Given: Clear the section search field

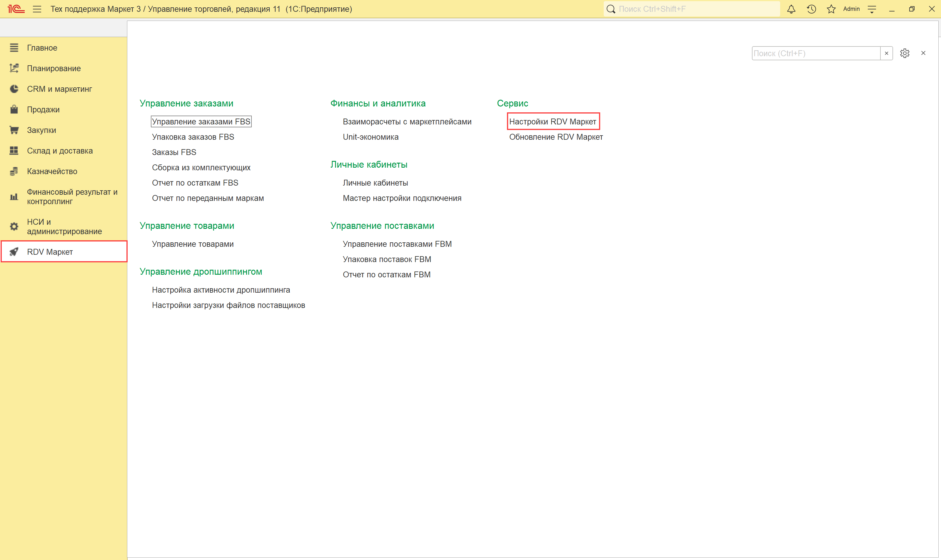Looking at the screenshot, I should [x=886, y=53].
